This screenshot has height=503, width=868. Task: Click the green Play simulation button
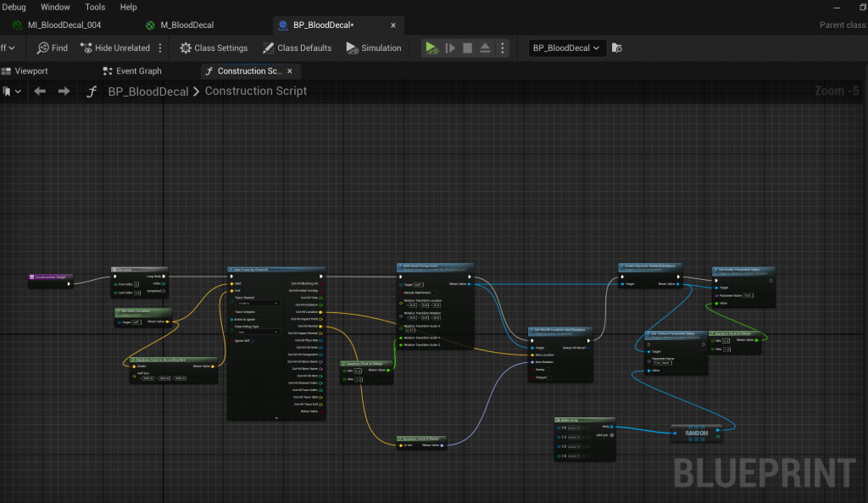pos(431,48)
